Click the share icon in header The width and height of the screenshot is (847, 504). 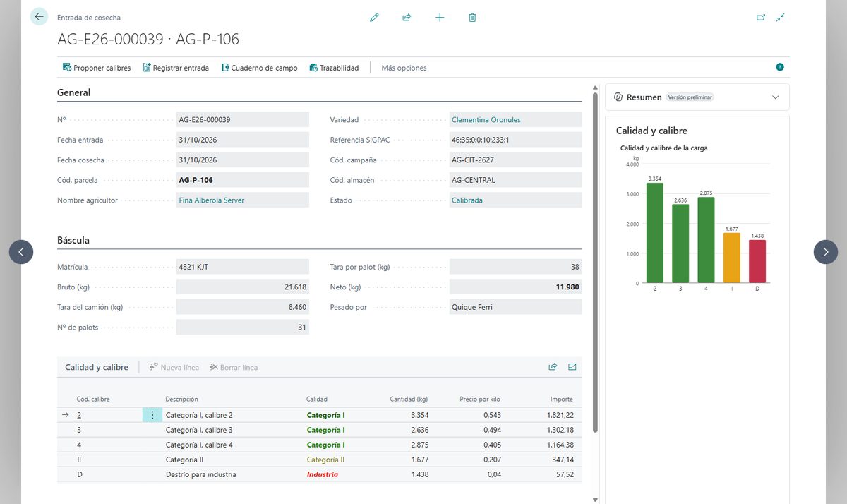407,18
